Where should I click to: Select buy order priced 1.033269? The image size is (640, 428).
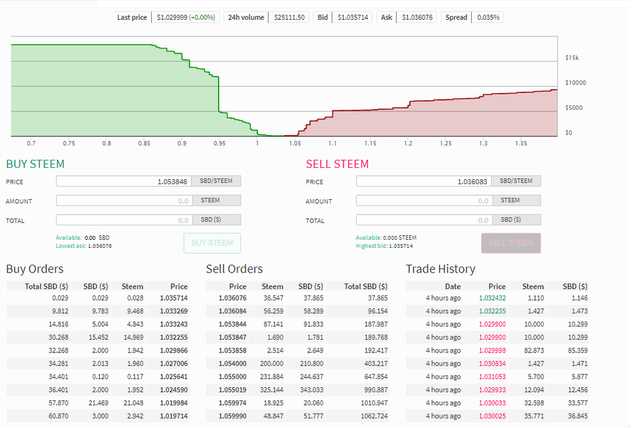98,311
